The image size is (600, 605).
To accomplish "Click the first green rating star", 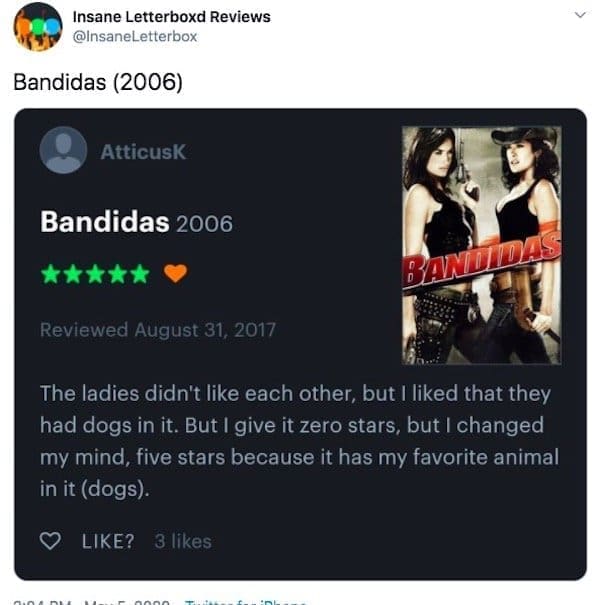I will coord(51,274).
